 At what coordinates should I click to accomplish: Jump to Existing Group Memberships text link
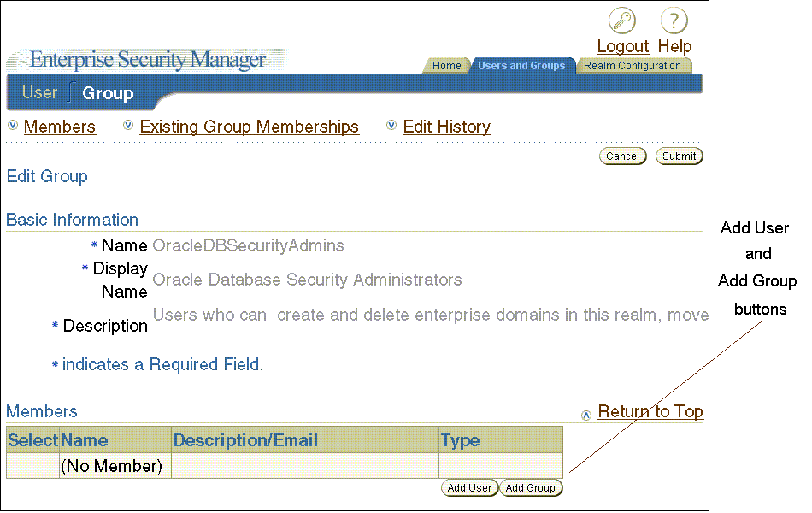[249, 127]
